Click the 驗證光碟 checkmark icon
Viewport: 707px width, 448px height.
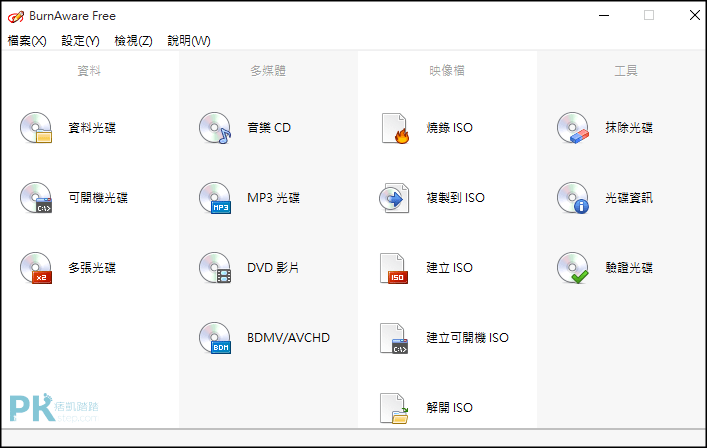pos(573,268)
